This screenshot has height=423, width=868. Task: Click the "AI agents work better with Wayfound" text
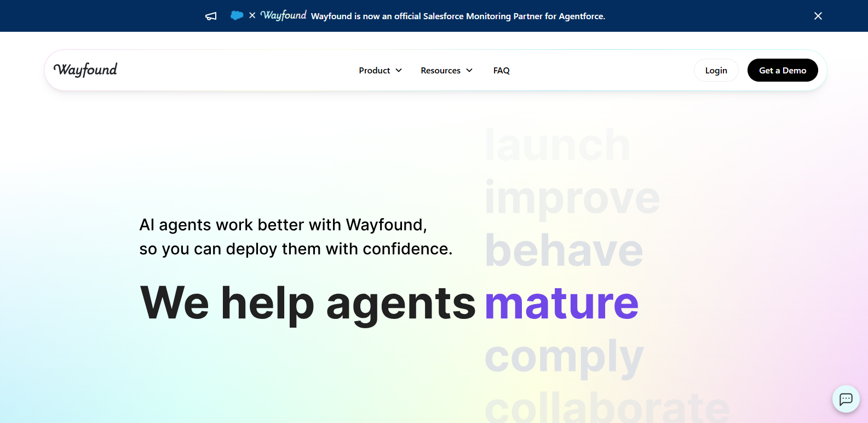click(283, 225)
